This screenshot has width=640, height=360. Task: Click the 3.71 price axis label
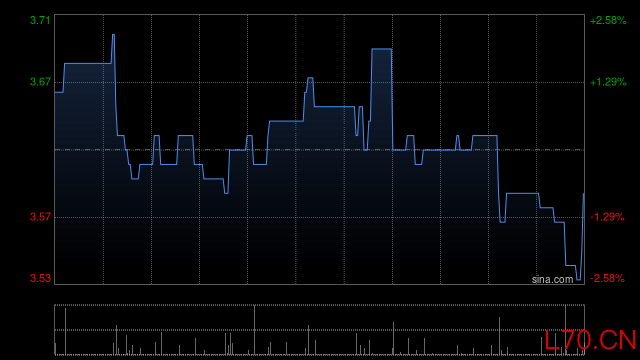tap(40, 20)
